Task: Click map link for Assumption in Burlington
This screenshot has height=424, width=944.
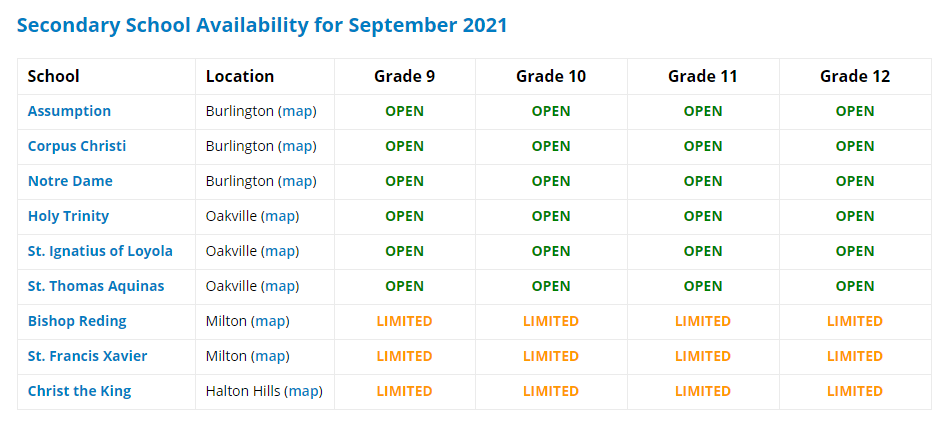Action: click(297, 111)
